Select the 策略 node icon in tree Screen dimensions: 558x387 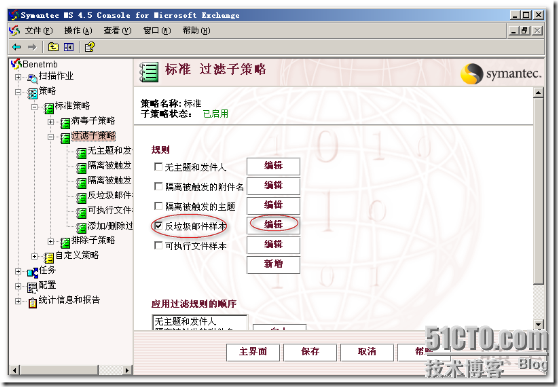pyautogui.click(x=32, y=93)
